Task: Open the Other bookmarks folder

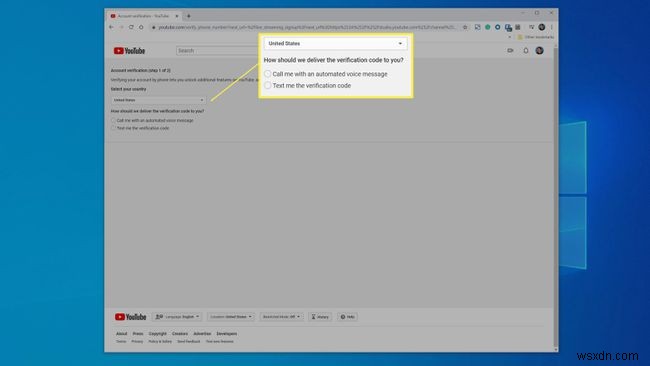Action: [x=535, y=37]
